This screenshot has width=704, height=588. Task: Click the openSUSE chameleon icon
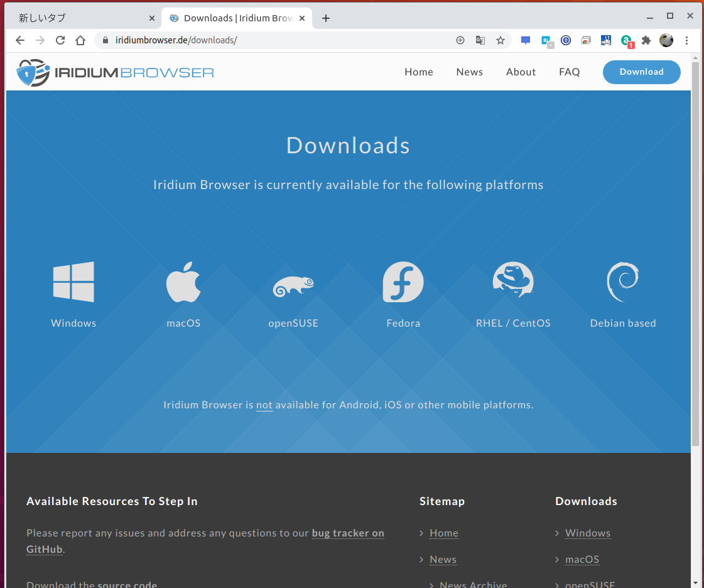tap(293, 283)
